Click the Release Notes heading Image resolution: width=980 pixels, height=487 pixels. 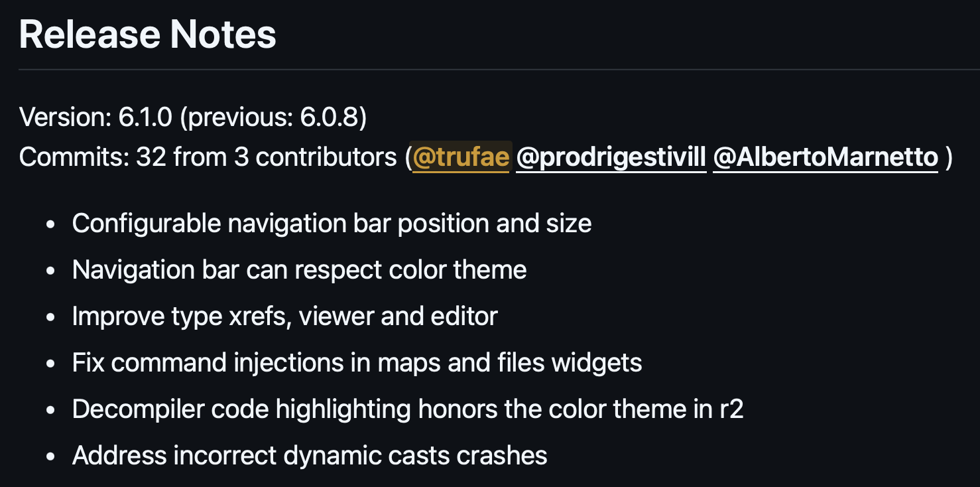click(x=147, y=35)
